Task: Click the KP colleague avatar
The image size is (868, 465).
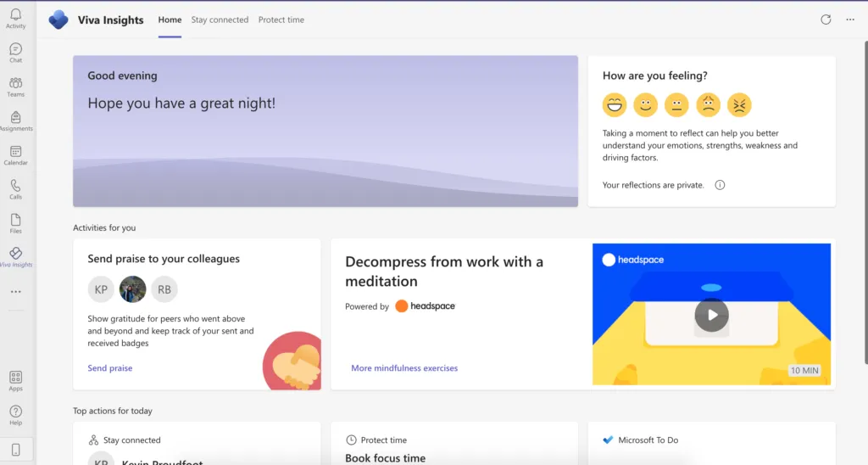Action: (101, 289)
